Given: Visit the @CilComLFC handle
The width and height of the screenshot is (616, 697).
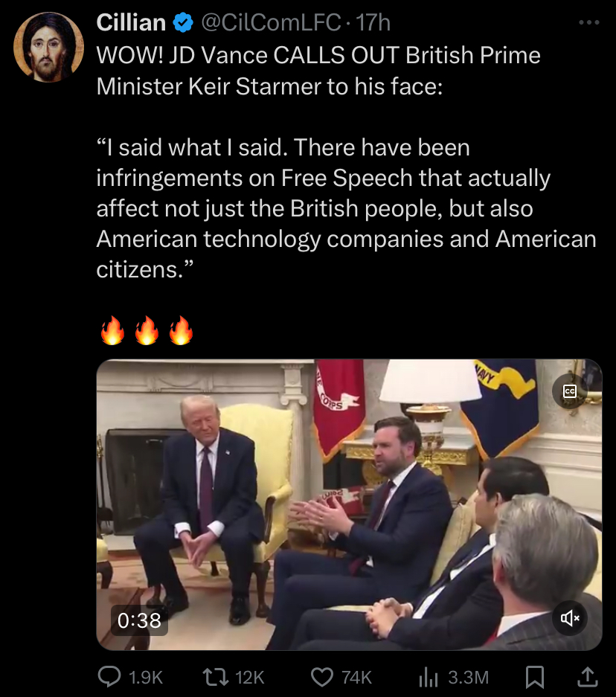Looking at the screenshot, I should (271, 22).
